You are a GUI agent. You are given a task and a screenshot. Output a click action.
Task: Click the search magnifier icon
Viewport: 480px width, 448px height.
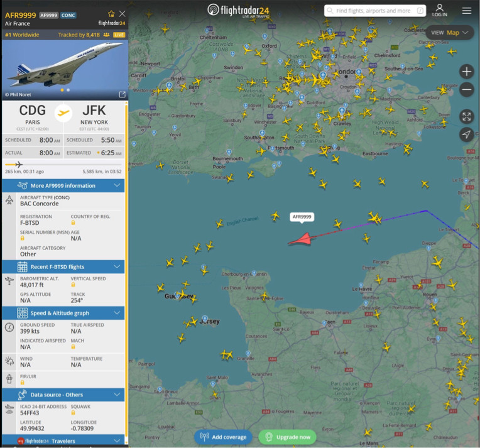click(x=330, y=11)
